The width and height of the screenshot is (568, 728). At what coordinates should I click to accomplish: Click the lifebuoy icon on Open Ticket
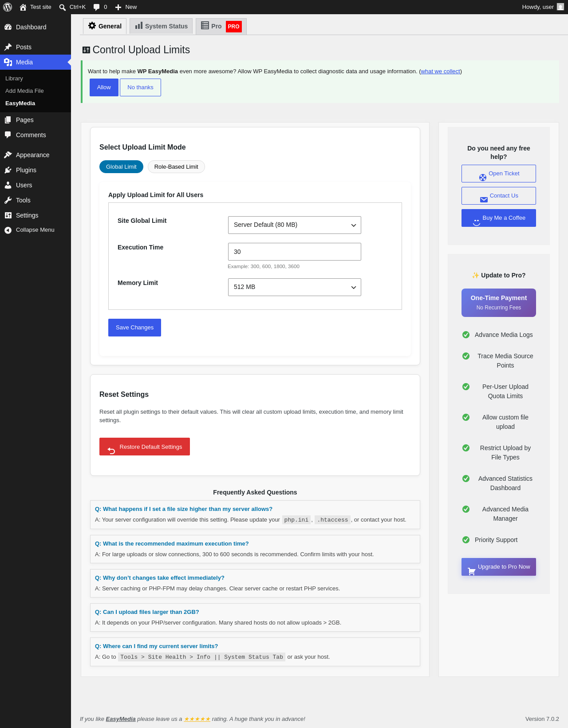(x=483, y=178)
